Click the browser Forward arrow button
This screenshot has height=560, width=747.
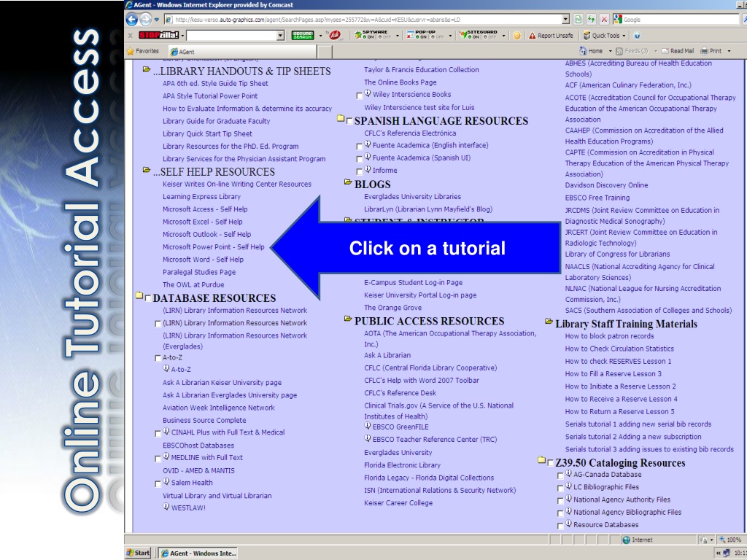point(146,20)
